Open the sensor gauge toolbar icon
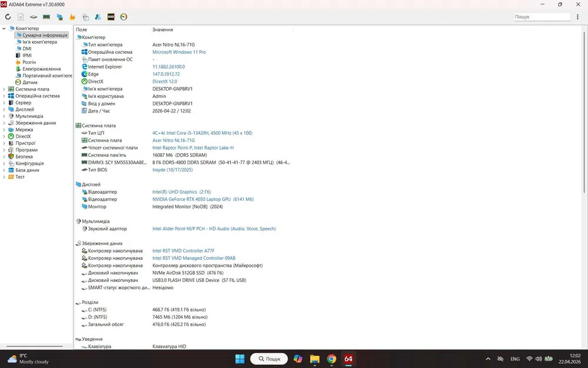This screenshot has width=588, height=368. (x=123, y=17)
